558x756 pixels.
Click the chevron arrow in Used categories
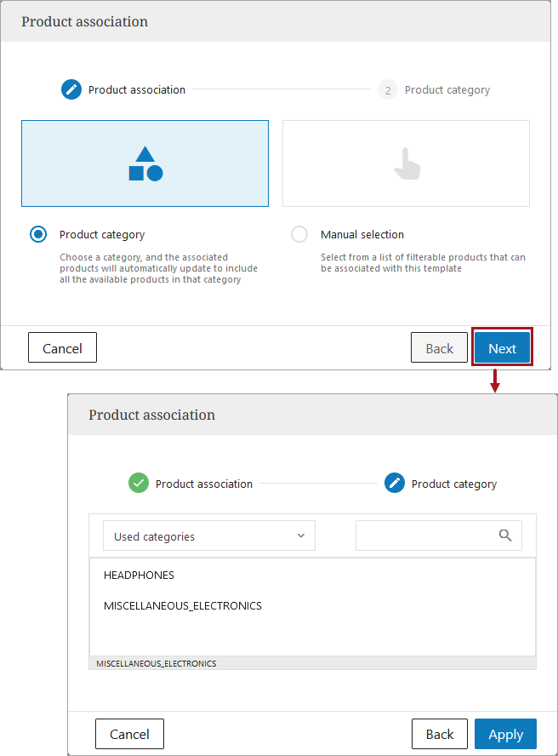click(x=300, y=536)
